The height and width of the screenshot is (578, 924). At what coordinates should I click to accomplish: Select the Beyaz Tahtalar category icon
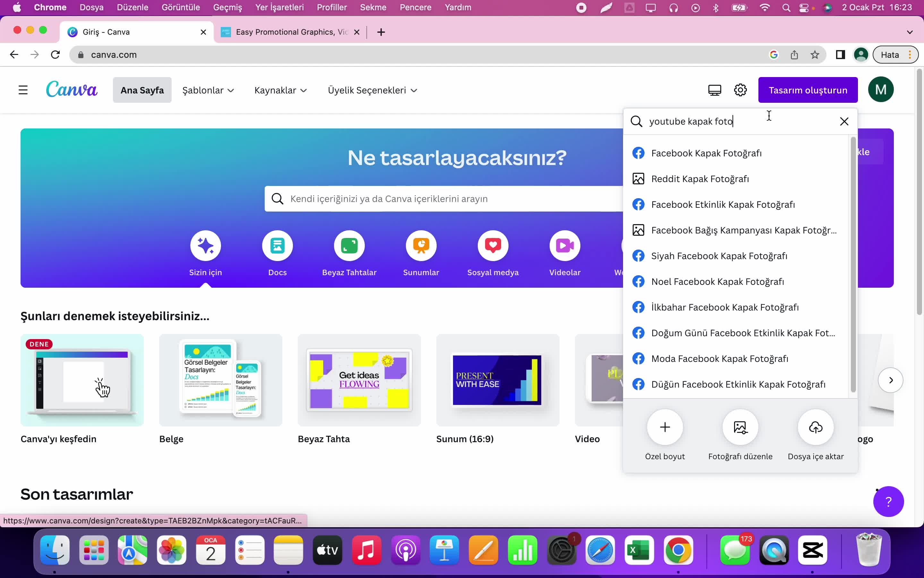pyautogui.click(x=349, y=245)
